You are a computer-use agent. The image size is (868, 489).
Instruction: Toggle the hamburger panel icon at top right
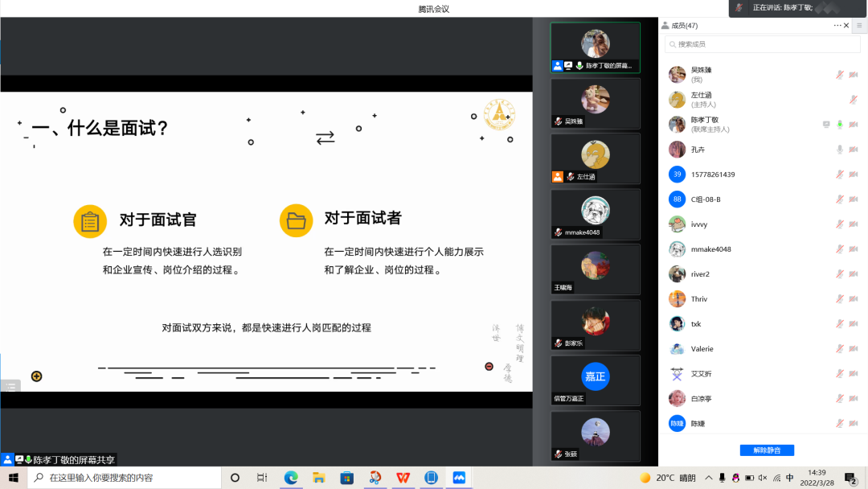(x=859, y=26)
